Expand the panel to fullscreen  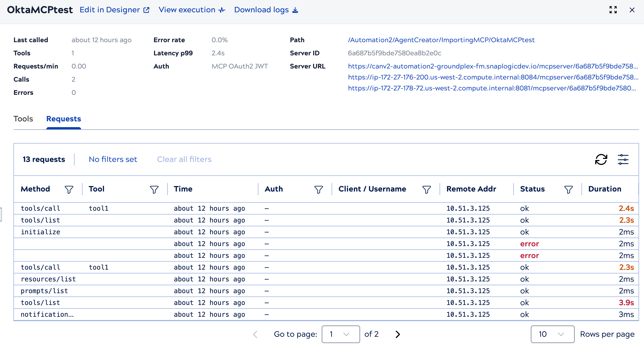[x=613, y=10]
